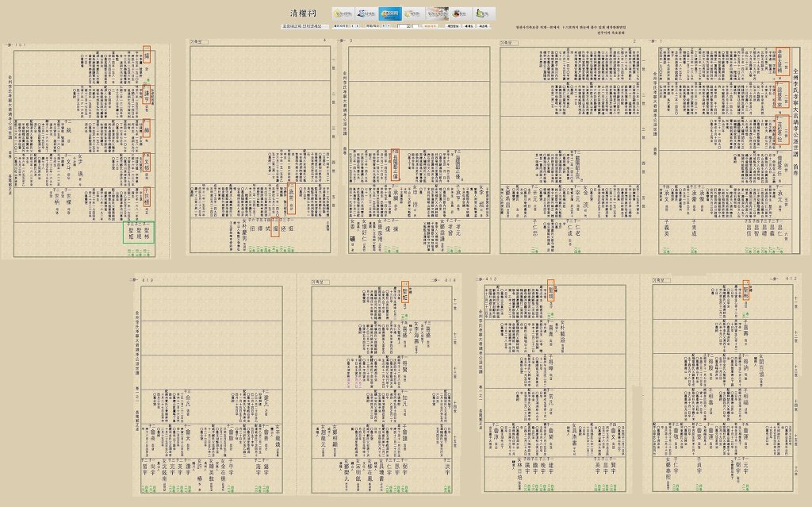Click the name 挺 on page 4

click(290, 228)
